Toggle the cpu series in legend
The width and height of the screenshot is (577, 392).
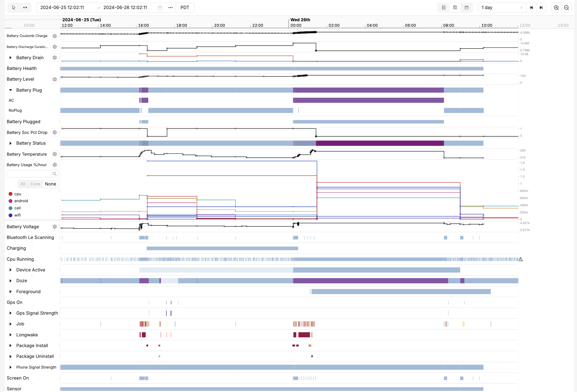(15, 194)
